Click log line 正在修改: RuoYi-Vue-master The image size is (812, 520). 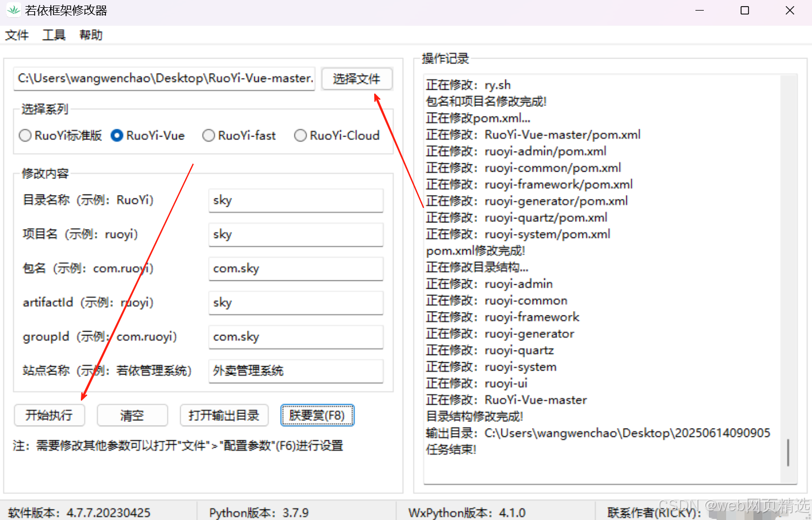pos(506,400)
